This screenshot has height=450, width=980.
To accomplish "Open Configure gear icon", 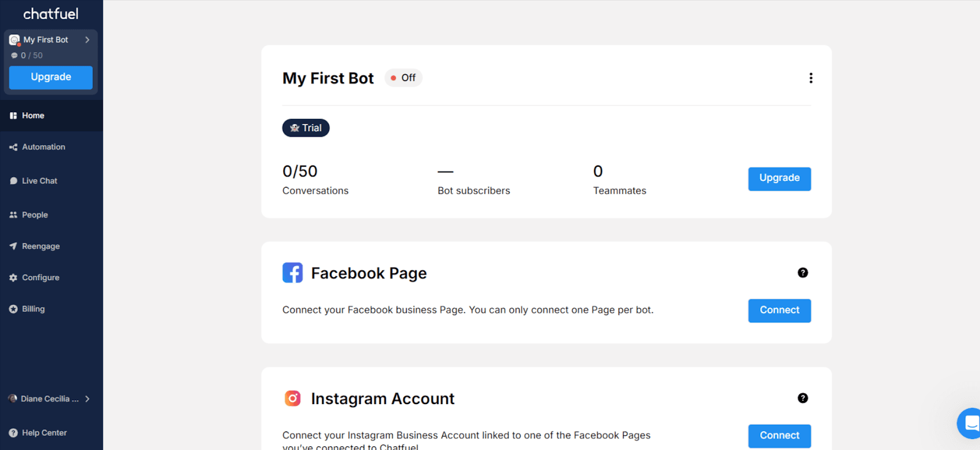I will [13, 278].
